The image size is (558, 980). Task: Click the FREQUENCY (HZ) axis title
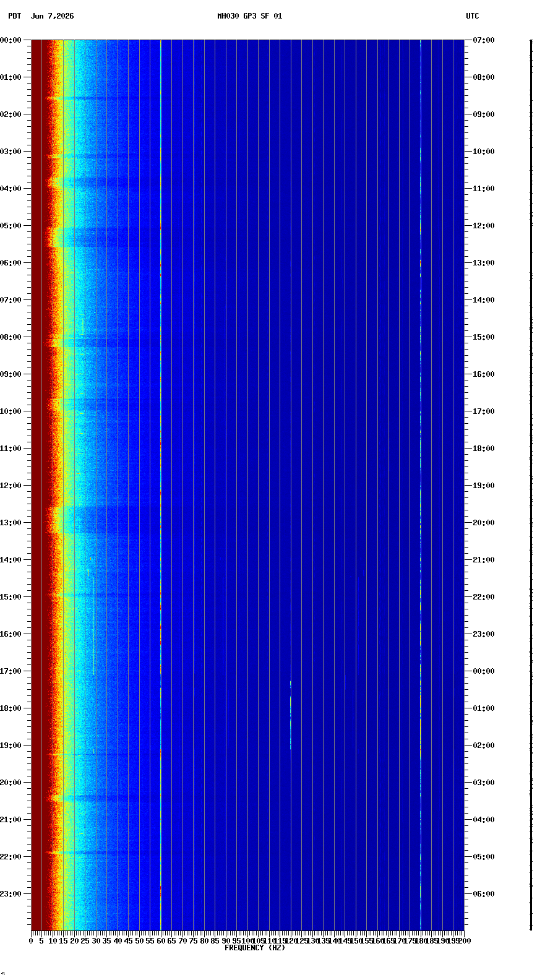[255, 948]
